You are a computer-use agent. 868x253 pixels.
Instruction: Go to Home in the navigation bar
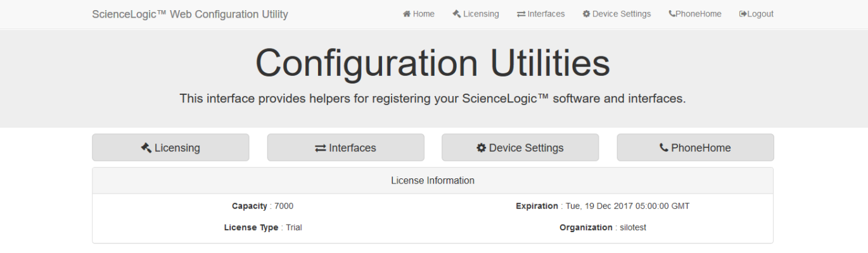pos(419,14)
